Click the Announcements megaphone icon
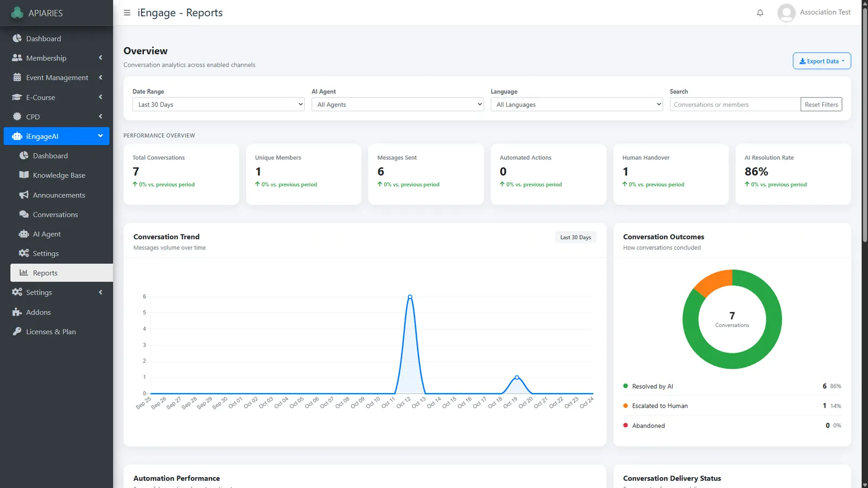This screenshot has width=868, height=488. (24, 195)
